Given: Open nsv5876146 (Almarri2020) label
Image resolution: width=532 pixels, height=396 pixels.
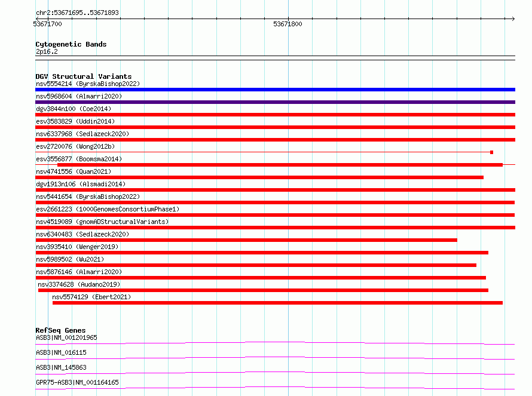Looking at the screenshot, I should (x=79, y=272).
